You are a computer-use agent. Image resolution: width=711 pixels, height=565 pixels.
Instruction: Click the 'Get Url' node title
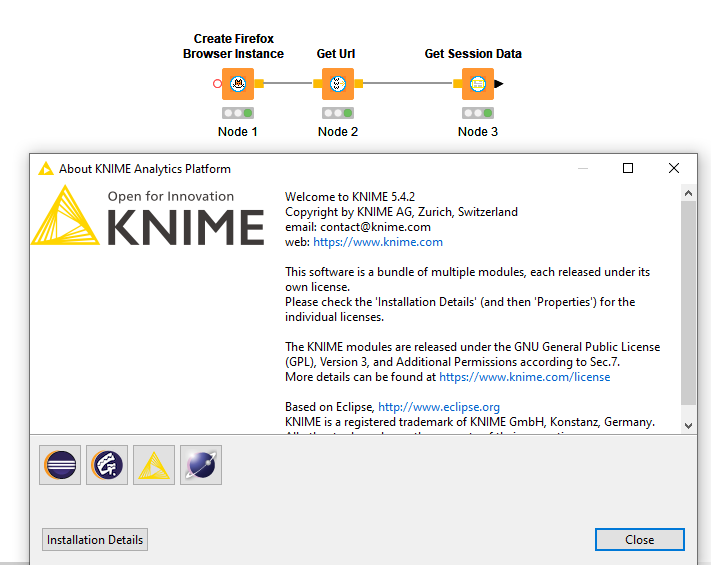click(336, 54)
